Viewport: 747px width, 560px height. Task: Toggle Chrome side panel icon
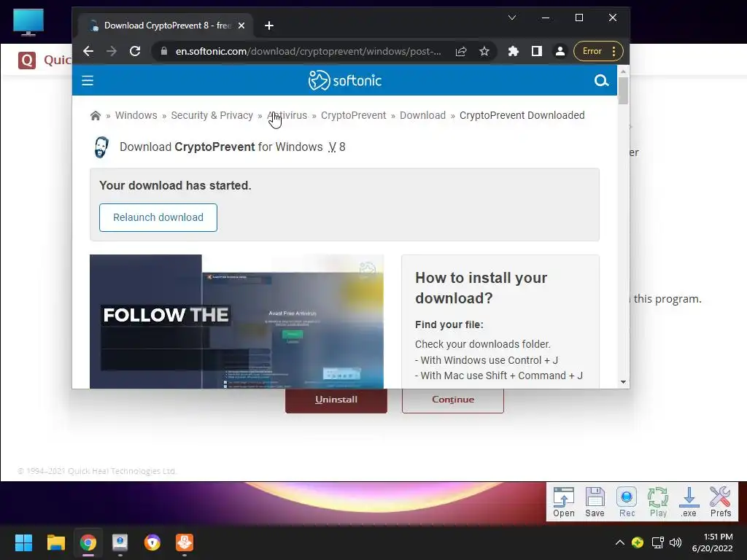tap(536, 52)
